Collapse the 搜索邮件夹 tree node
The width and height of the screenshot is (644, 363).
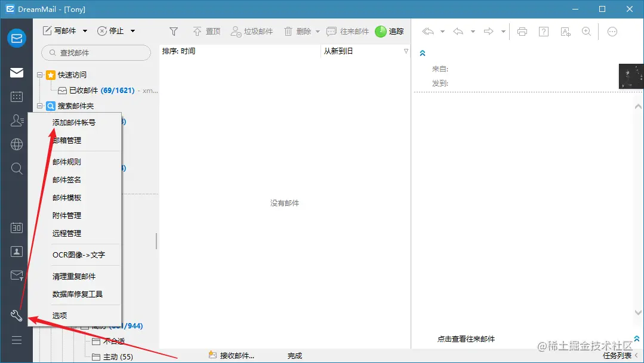(x=40, y=106)
